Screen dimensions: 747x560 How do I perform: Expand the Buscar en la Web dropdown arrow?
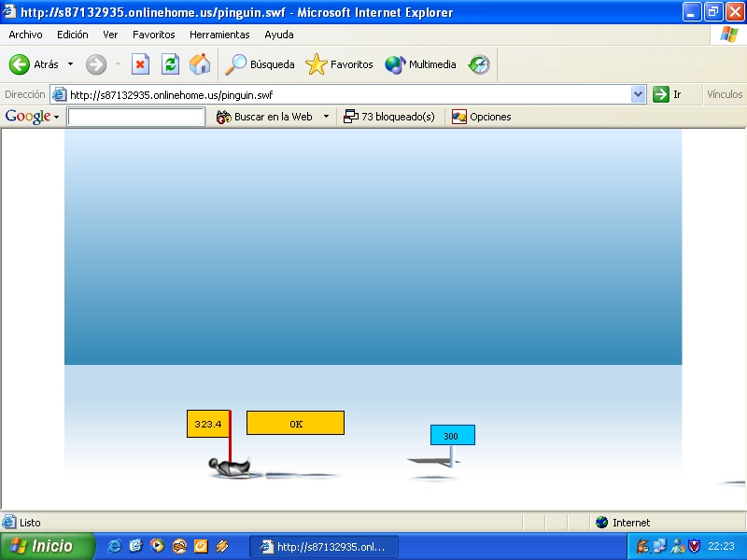(x=326, y=116)
